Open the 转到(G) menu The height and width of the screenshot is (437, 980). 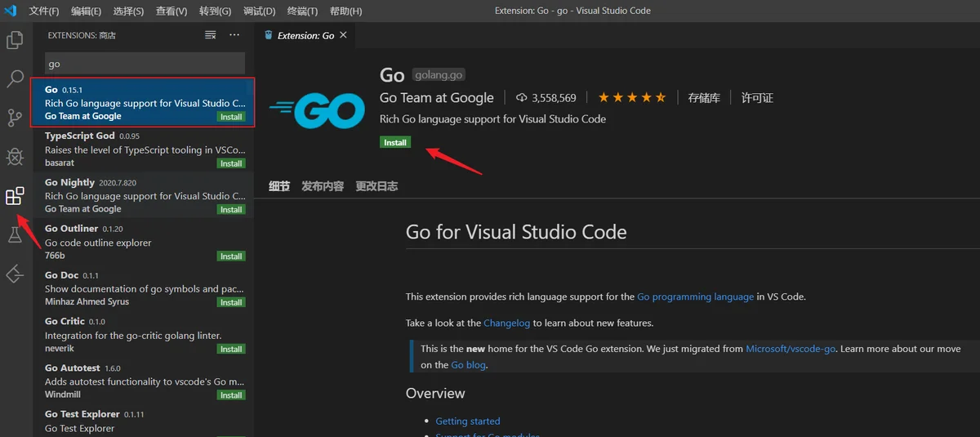(215, 11)
